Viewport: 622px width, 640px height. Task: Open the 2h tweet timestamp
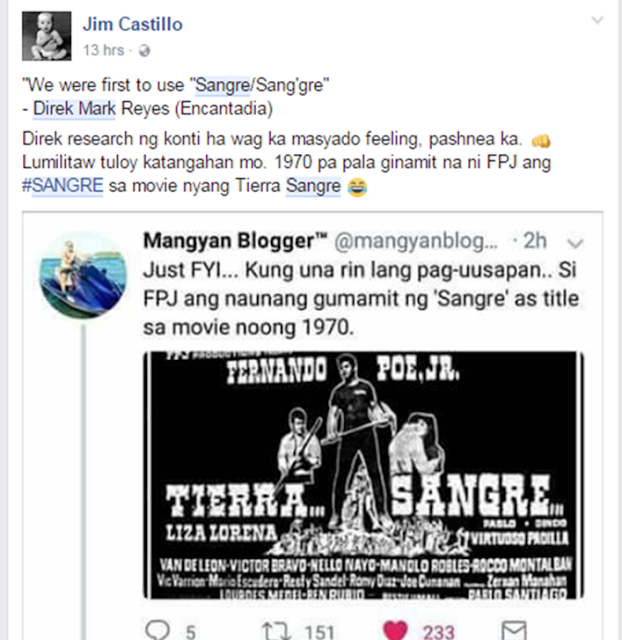click(x=535, y=241)
